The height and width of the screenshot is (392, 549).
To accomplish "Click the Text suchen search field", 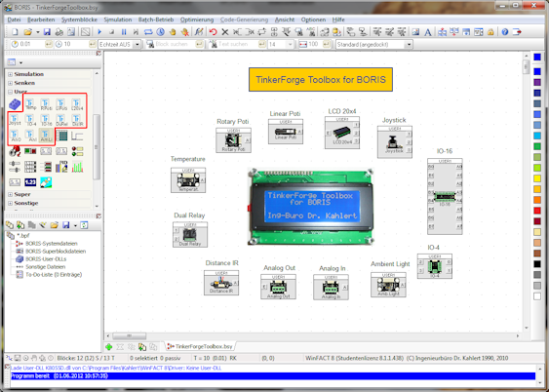I will (x=237, y=45).
